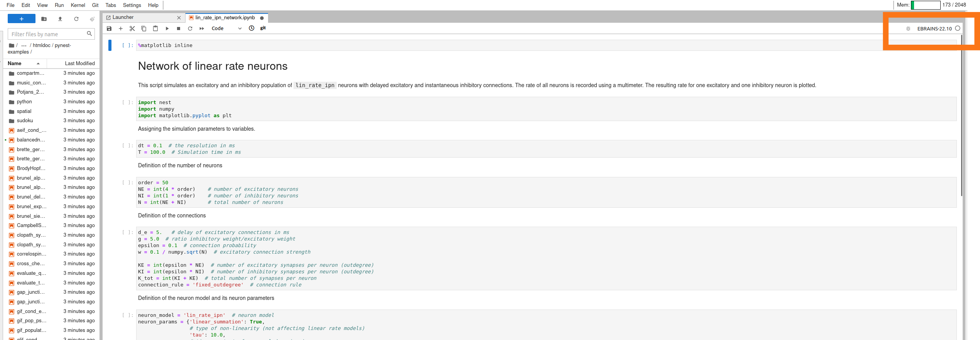Open the compartm… folder
The image size is (980, 340).
[x=51, y=73]
